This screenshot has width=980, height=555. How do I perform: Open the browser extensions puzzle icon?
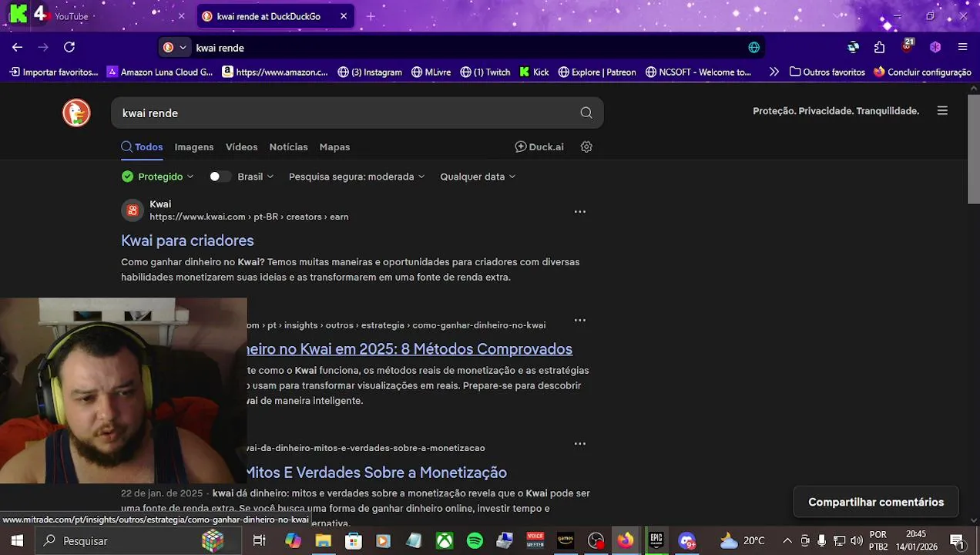[880, 47]
